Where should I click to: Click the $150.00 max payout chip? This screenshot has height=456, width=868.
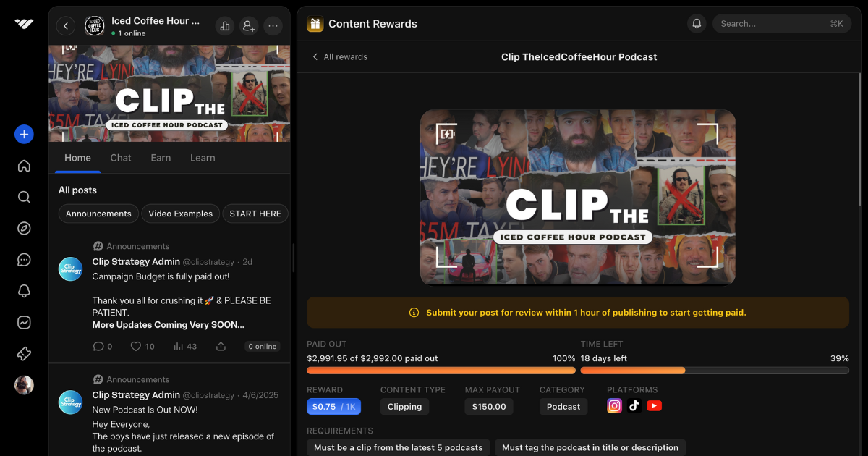click(489, 407)
